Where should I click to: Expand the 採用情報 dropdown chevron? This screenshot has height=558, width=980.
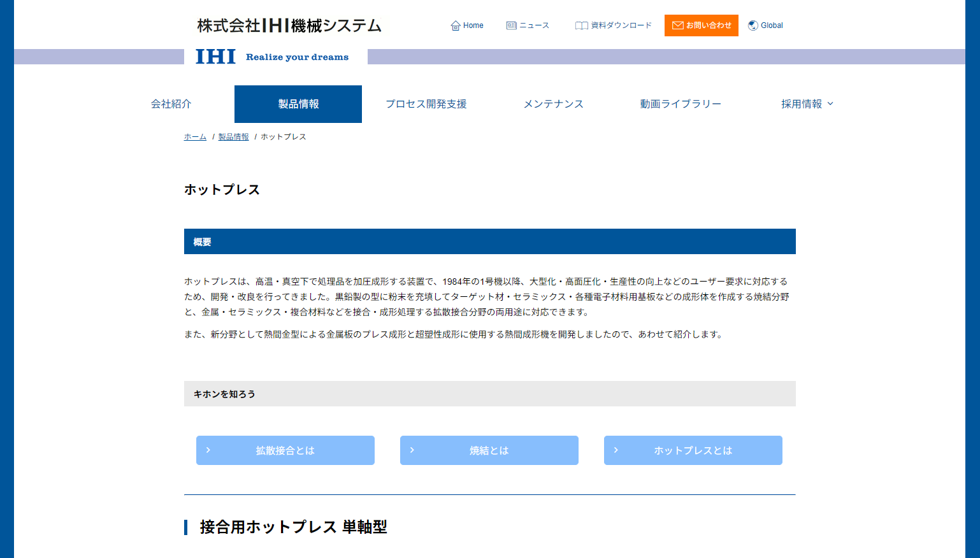(830, 104)
